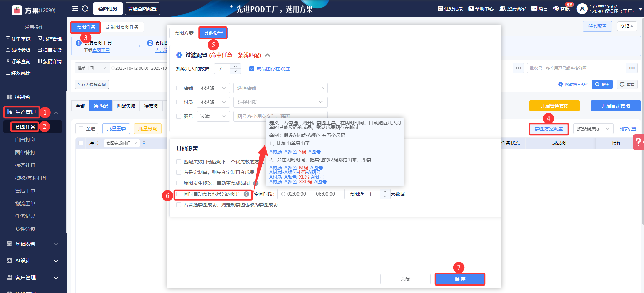Close the dialog with 关闭
The height and width of the screenshot is (293, 644).
point(405,279)
